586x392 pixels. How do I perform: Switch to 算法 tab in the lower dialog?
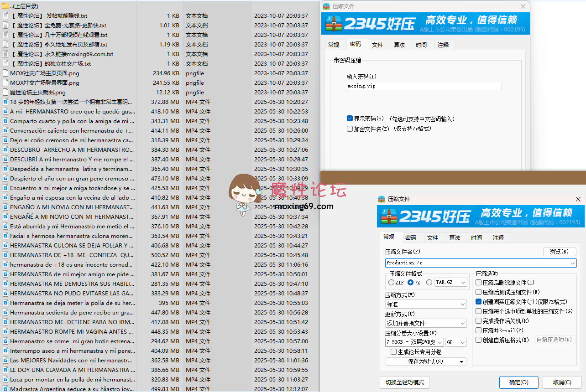point(454,237)
